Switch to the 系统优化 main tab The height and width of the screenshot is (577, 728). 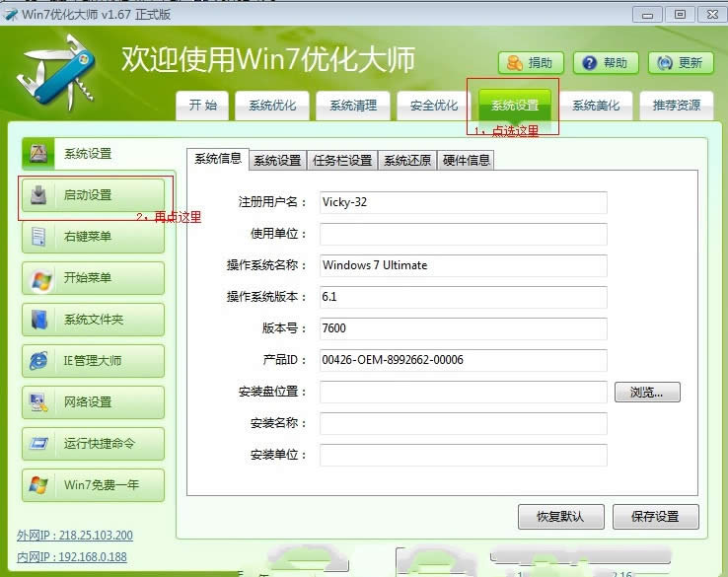point(272,106)
